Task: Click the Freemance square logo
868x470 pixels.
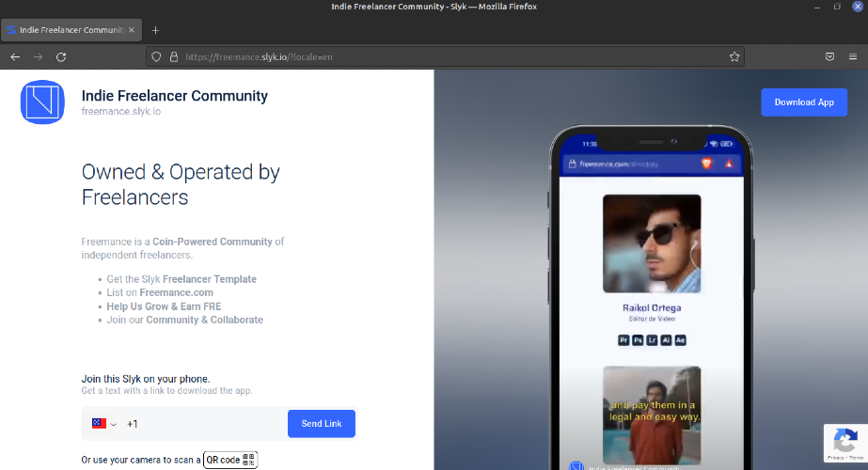Action: [42, 102]
